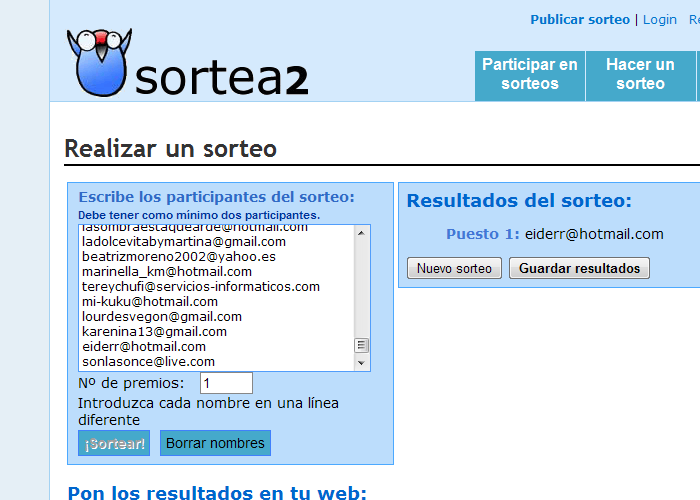Click the sortea2 site title text

tap(221, 79)
